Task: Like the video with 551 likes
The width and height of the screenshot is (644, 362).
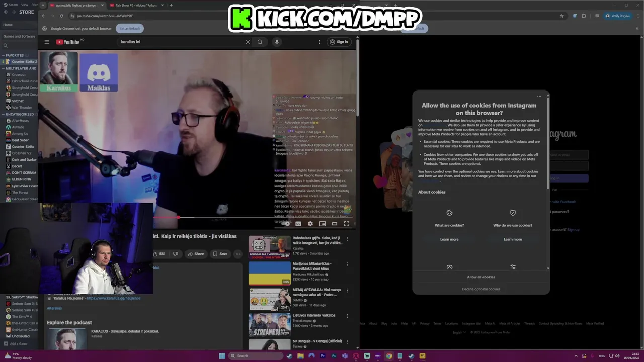Action: tap(159, 254)
